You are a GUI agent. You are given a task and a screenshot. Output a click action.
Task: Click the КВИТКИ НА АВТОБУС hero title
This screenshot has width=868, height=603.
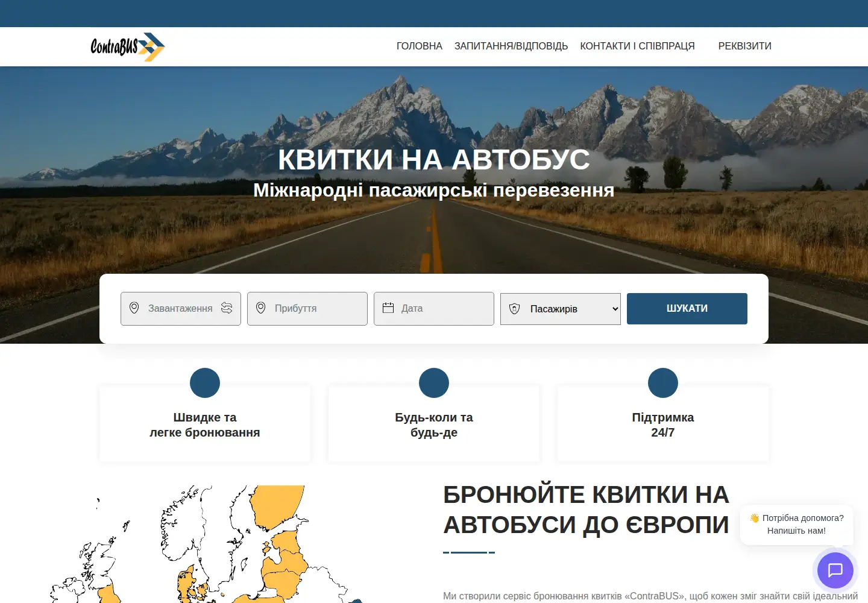pos(434,160)
